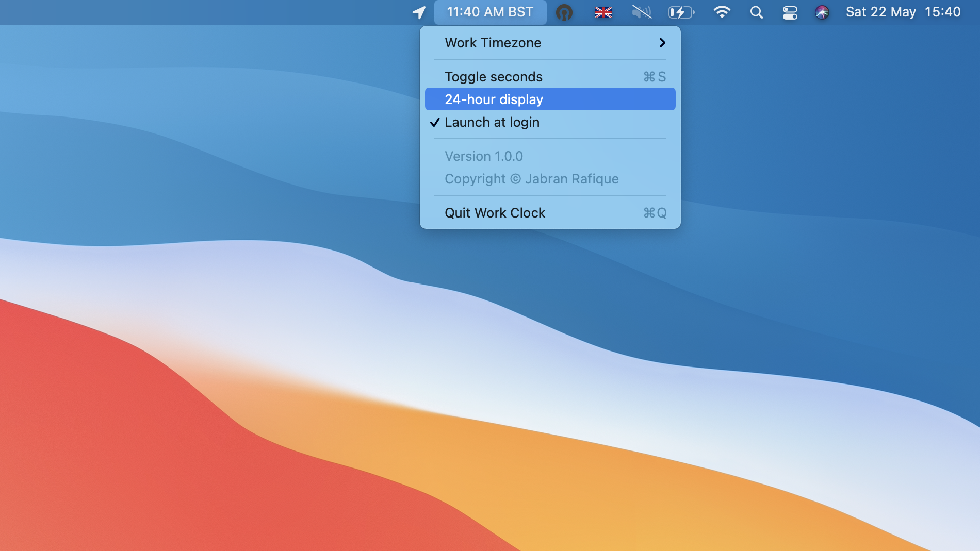Screen dimensions: 980x551
Task: Select Quit Work Clock
Action: click(x=550, y=213)
